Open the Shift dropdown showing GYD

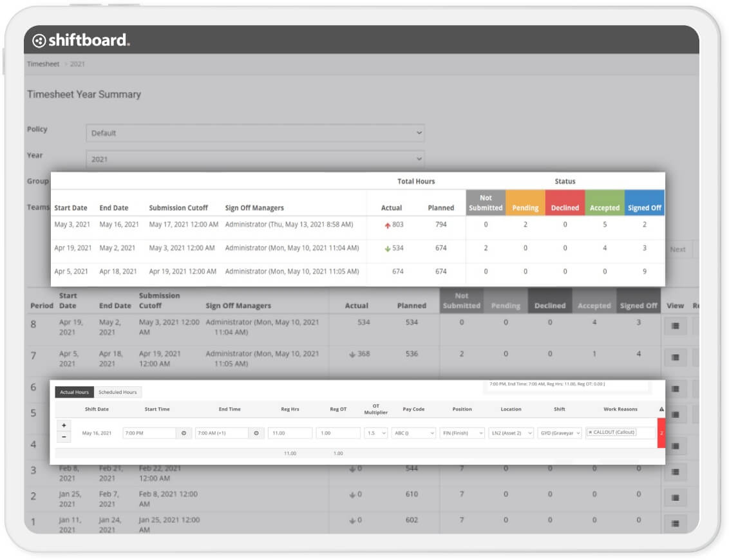tap(560, 433)
